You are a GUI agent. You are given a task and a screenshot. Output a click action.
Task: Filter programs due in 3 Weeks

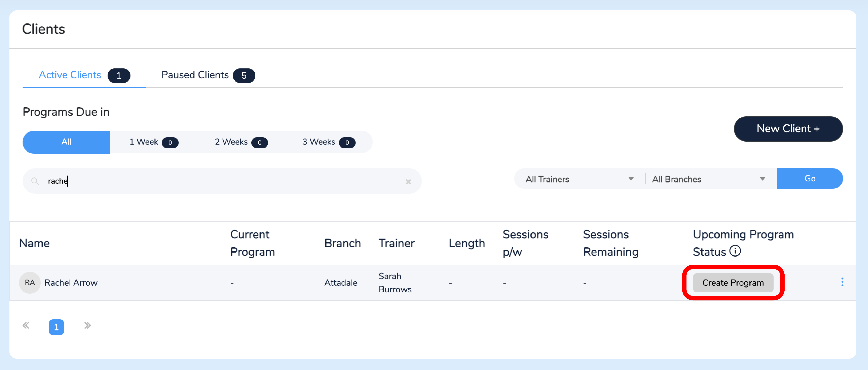[x=328, y=142]
